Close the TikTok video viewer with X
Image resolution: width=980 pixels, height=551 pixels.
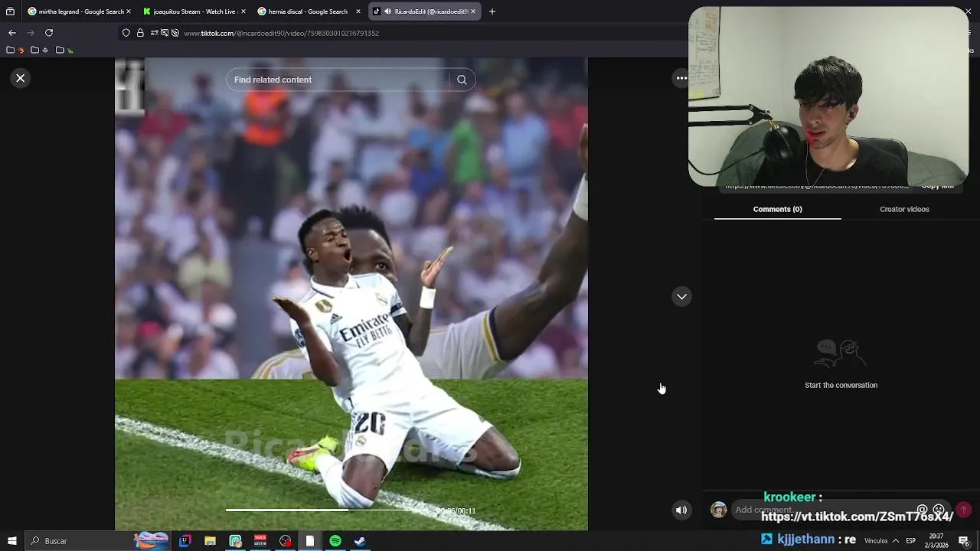[x=21, y=78]
